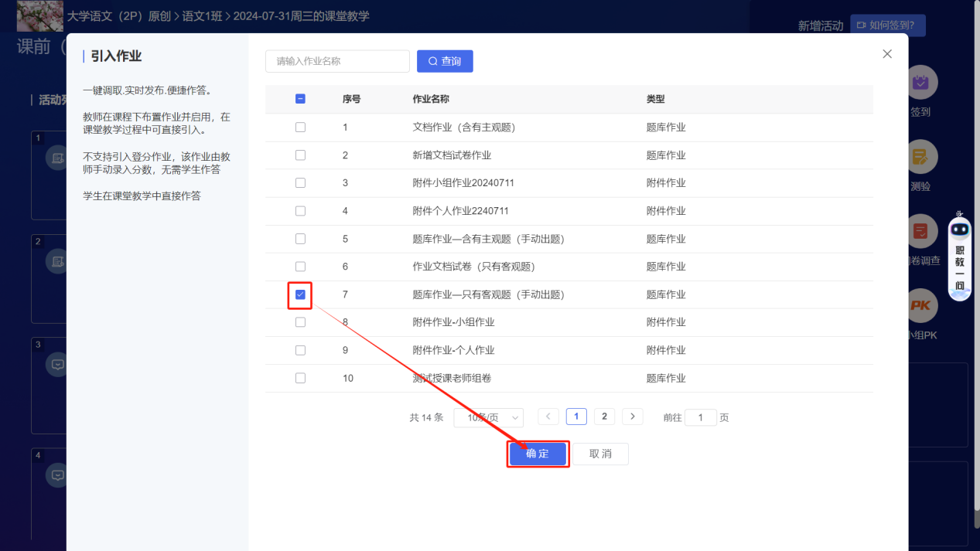The width and height of the screenshot is (980, 551).
Task: Navigate to 语文1班 in breadcrumb
Action: [203, 15]
